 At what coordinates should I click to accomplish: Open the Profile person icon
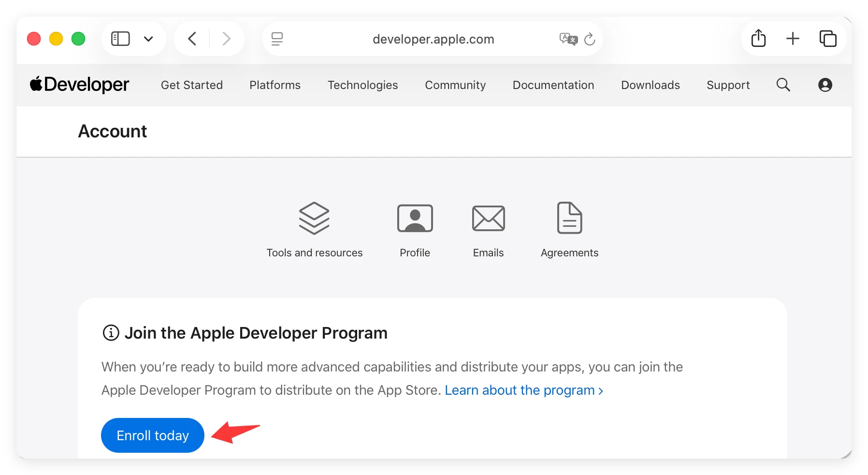(415, 218)
